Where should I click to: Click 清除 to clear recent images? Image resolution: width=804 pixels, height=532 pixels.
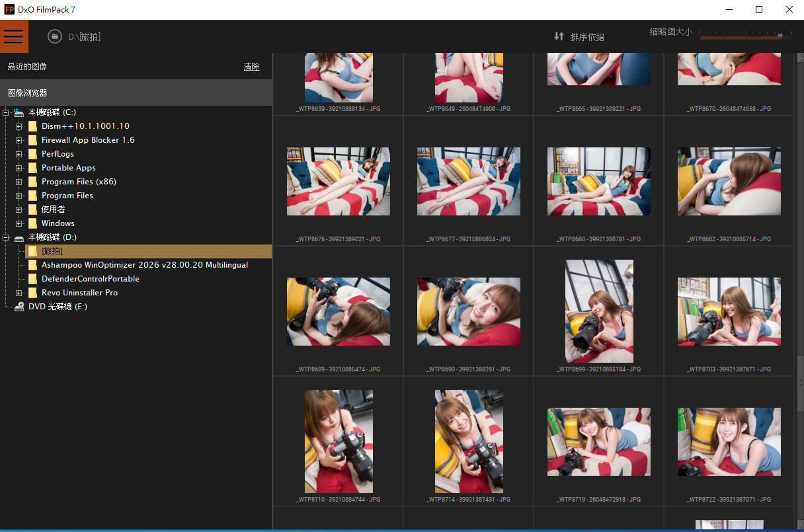(251, 67)
